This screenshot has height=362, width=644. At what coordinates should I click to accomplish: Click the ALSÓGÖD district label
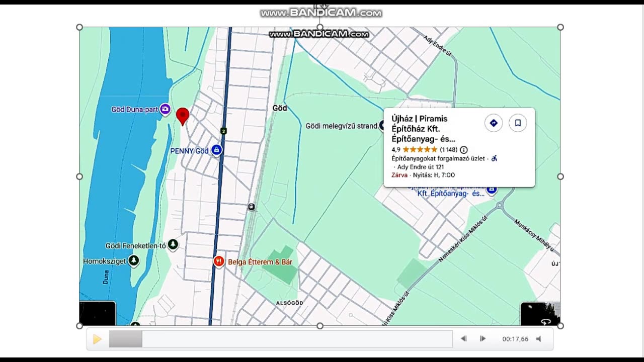click(x=290, y=303)
